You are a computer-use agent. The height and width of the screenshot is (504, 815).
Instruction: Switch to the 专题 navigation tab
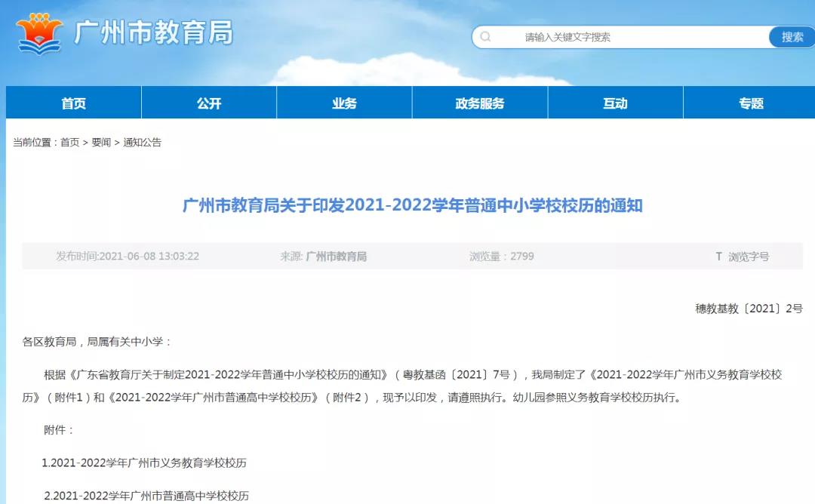(x=751, y=103)
